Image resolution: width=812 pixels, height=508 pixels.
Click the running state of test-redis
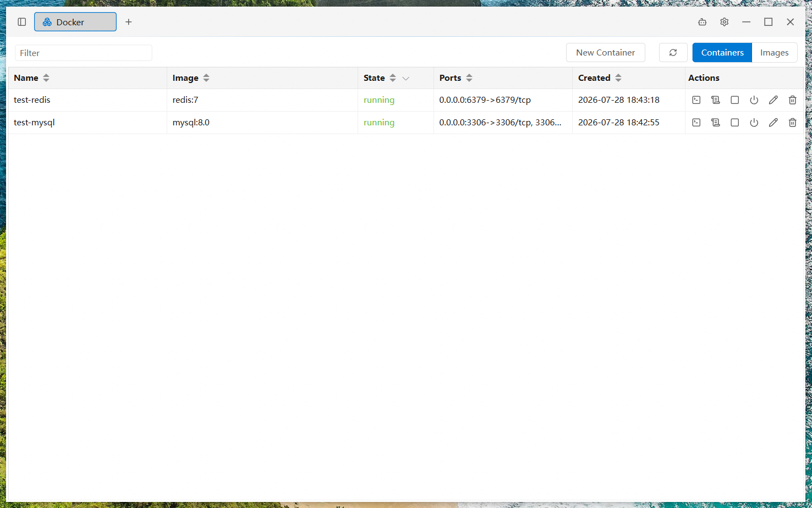point(379,100)
